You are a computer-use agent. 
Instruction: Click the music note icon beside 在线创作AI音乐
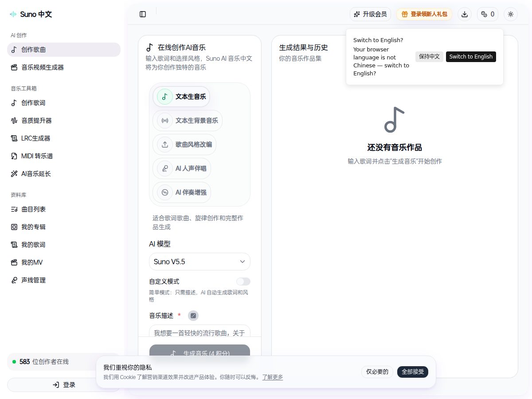coord(150,47)
